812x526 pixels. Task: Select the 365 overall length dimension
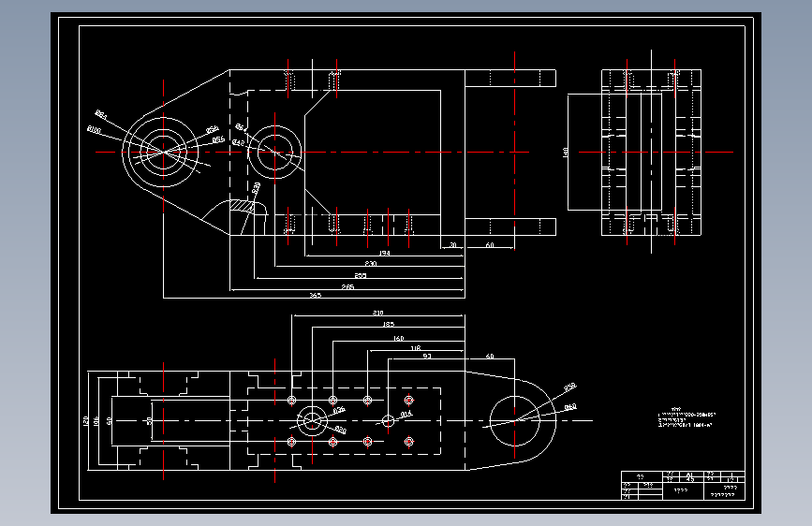point(316,295)
